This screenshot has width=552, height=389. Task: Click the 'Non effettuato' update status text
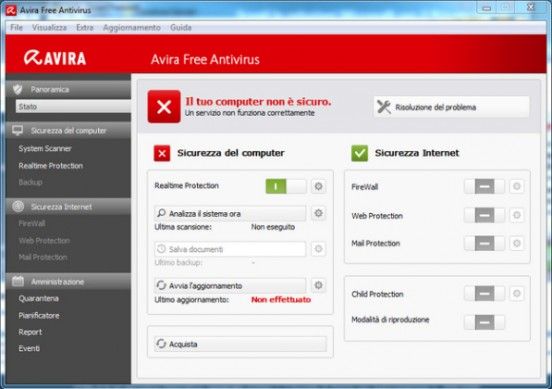click(281, 300)
